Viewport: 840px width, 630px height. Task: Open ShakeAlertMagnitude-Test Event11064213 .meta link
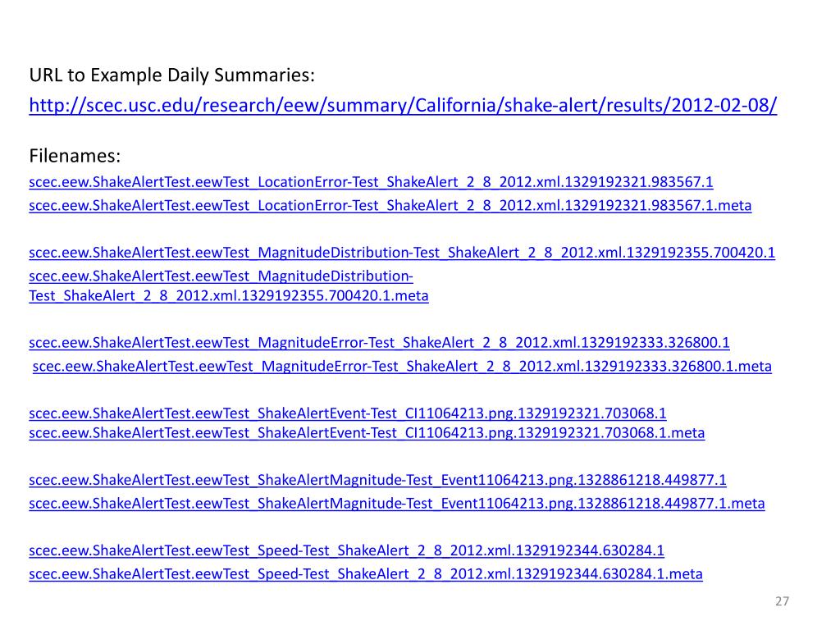(x=397, y=504)
